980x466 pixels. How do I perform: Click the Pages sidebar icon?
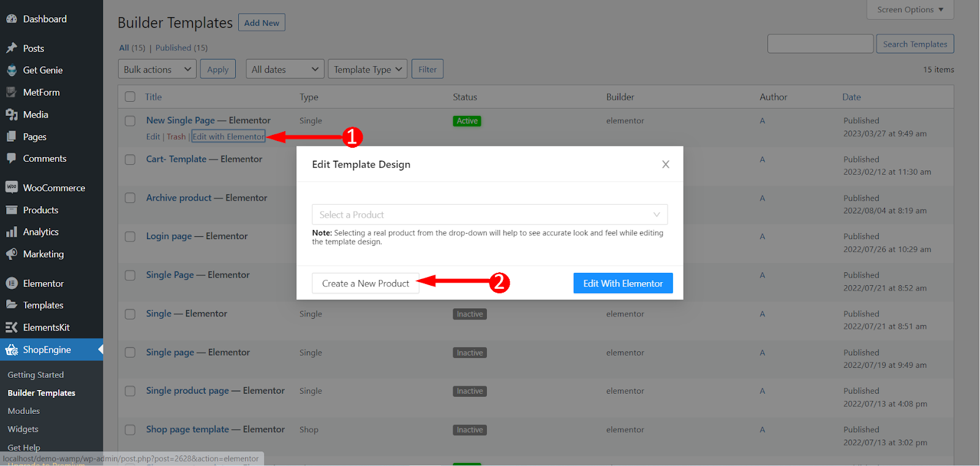tap(12, 136)
